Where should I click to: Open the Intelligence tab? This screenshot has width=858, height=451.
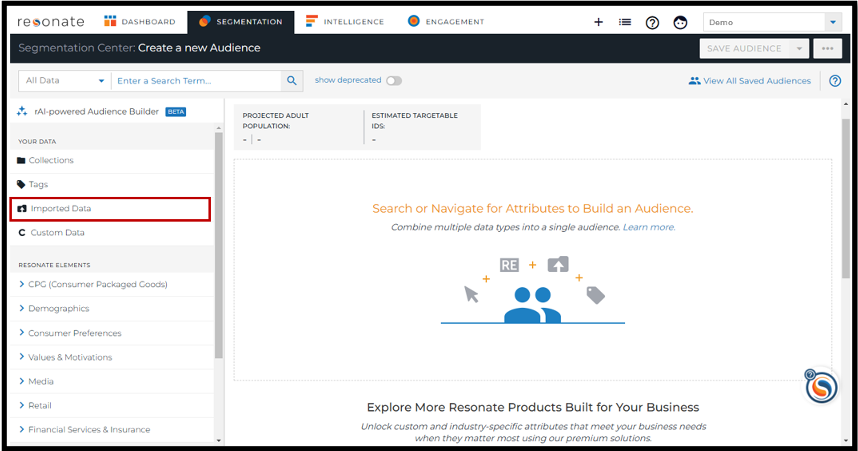click(x=345, y=22)
